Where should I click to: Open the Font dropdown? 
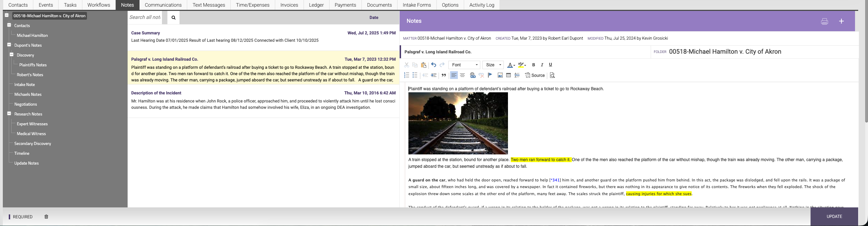[464, 65]
